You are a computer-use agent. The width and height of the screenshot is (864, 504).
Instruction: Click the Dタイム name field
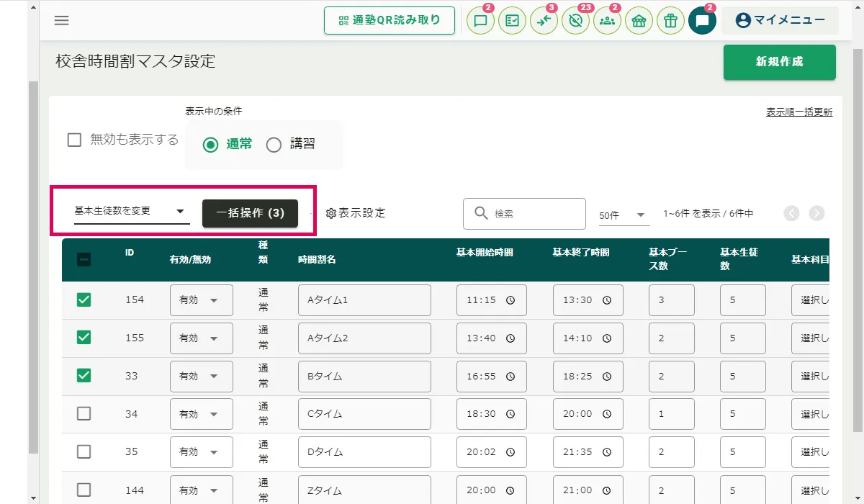(x=364, y=452)
